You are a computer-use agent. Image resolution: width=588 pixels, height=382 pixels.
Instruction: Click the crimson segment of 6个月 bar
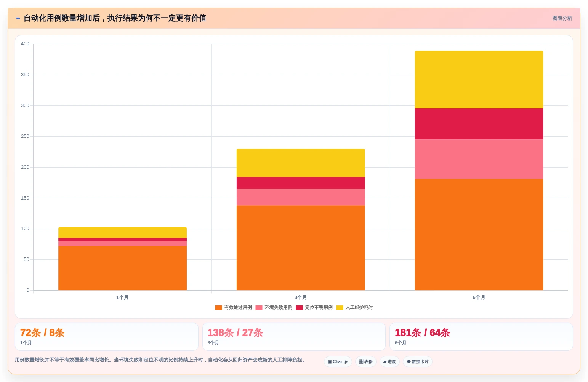(x=479, y=124)
